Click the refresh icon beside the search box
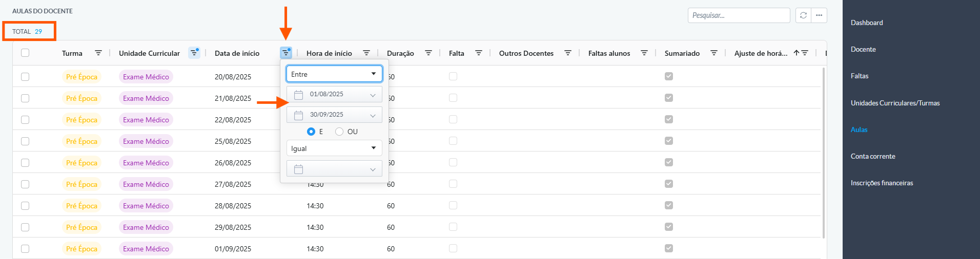This screenshot has width=980, height=259. (x=803, y=15)
